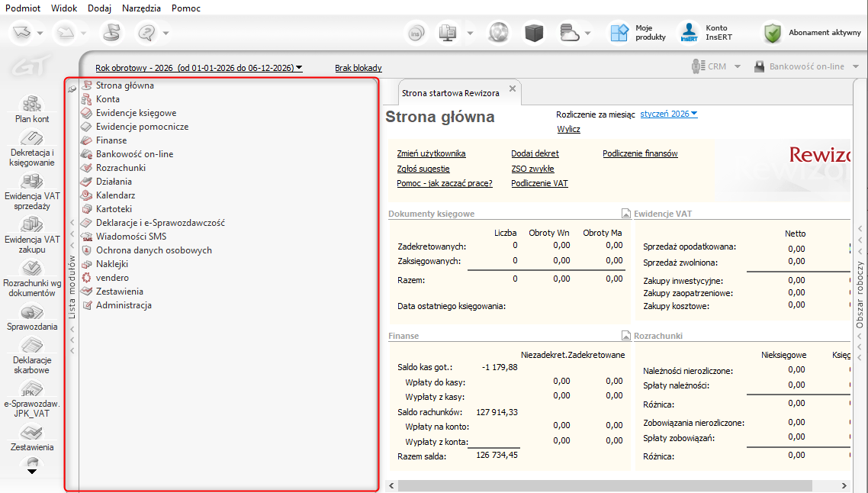Click the round ins toolbar icon
The height and width of the screenshot is (493, 868).
pos(415,34)
